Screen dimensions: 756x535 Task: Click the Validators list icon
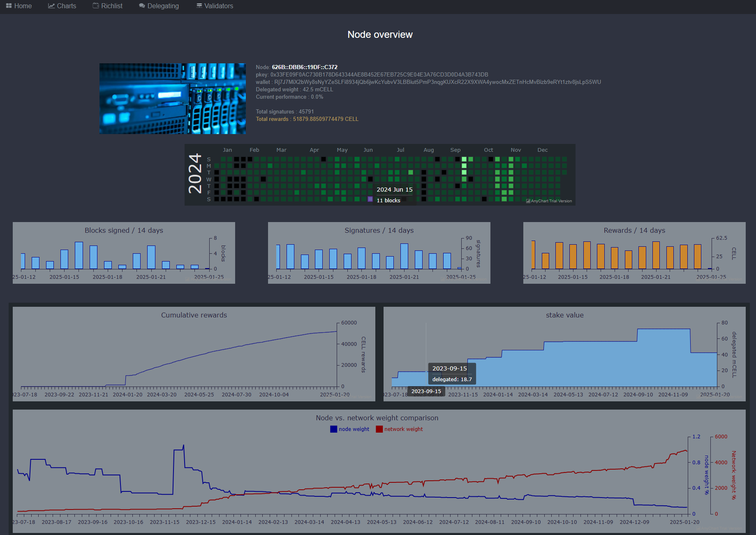point(199,6)
